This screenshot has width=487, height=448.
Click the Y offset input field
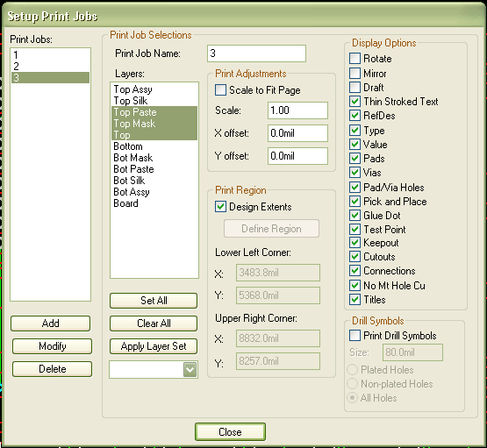[297, 156]
